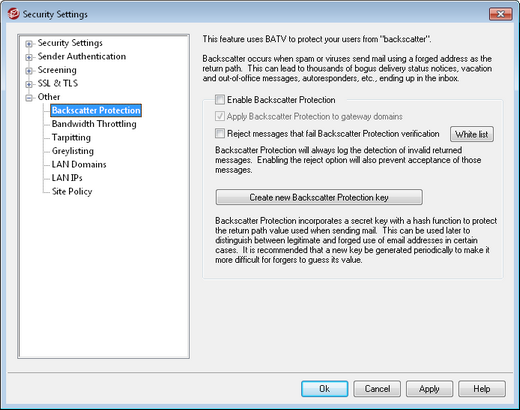Viewport: 520px width, 410px height.
Task: Enable Backscatter Protection checkbox
Action: pyautogui.click(x=220, y=99)
